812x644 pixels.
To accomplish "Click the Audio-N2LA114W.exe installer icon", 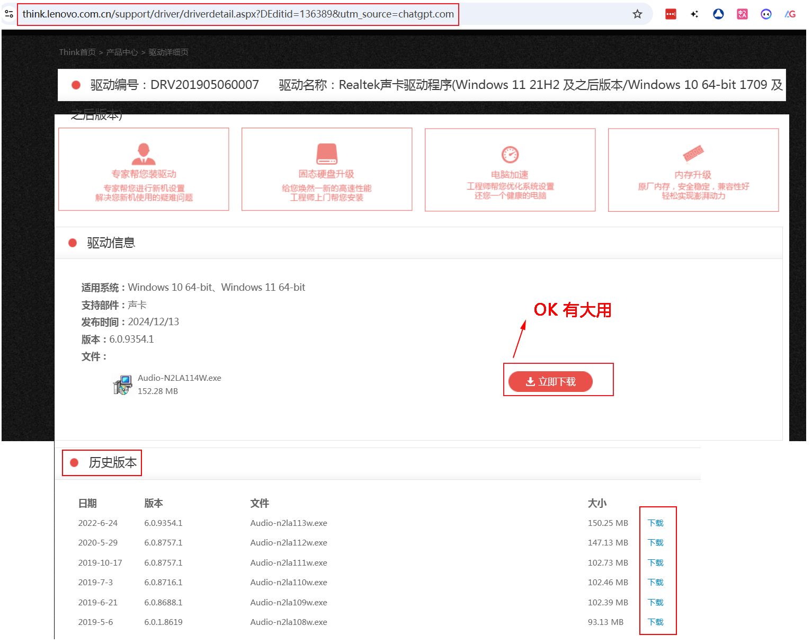I will (122, 384).
